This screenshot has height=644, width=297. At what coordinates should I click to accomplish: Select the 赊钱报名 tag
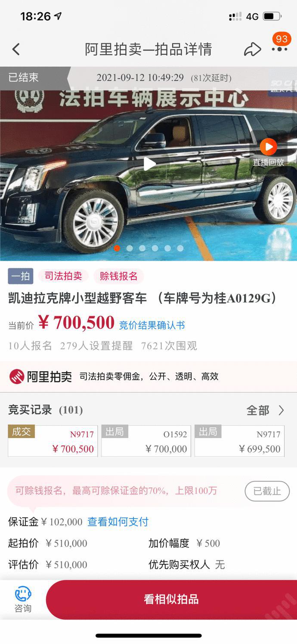point(118,276)
